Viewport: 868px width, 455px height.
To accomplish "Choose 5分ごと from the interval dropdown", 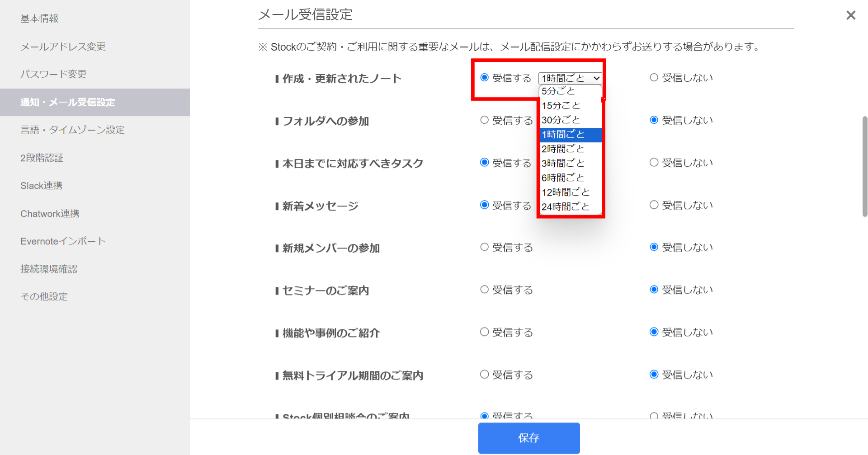I will pyautogui.click(x=558, y=91).
